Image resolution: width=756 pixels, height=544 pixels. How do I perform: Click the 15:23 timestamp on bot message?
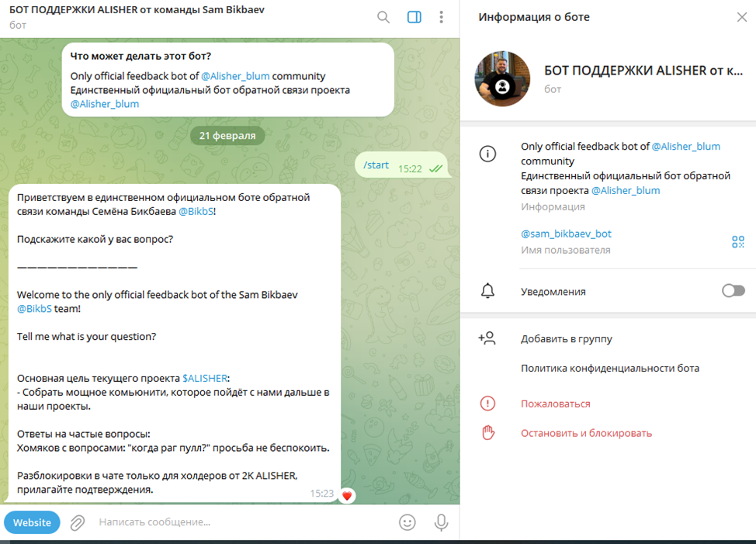pyautogui.click(x=321, y=494)
